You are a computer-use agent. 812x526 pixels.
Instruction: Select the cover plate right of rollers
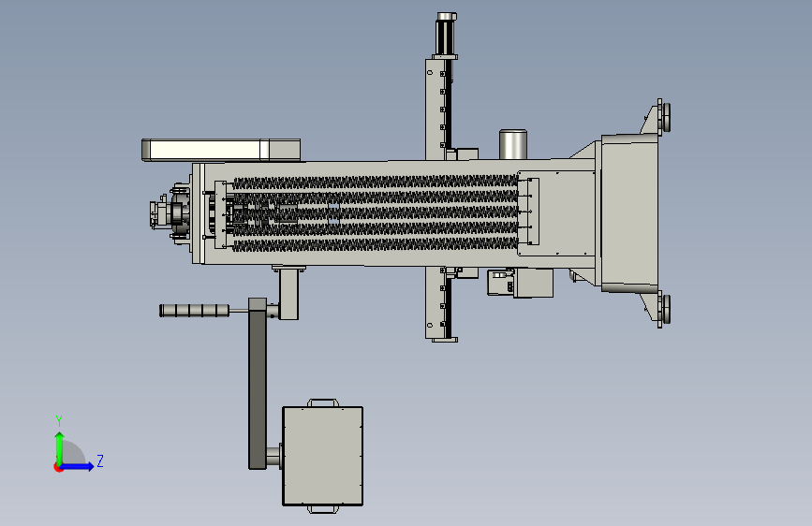tap(556, 213)
